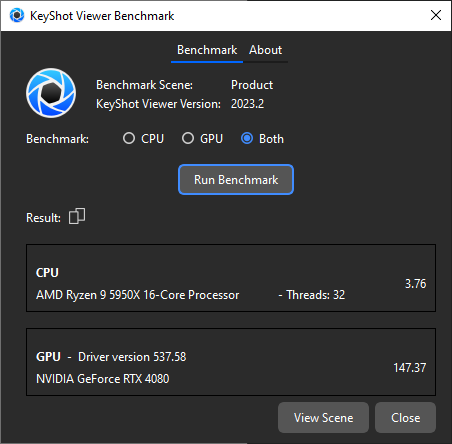Click the large KeyShot aperture logo
Viewport: 452px width, 444px height.
(x=51, y=93)
